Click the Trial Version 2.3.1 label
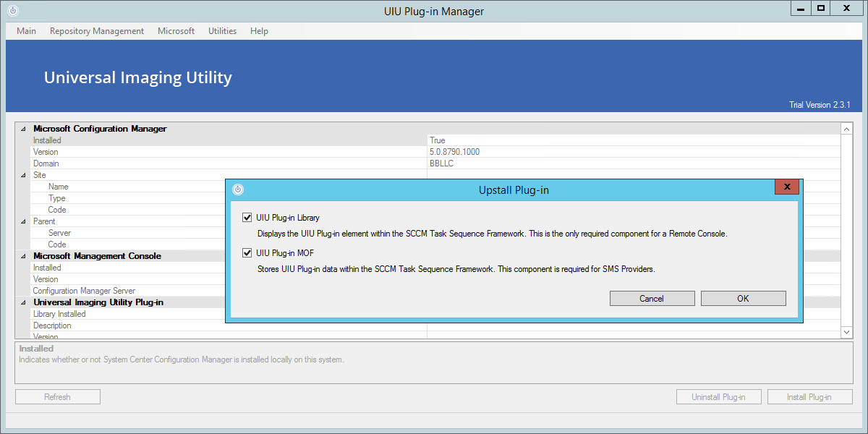The height and width of the screenshot is (434, 868). click(820, 105)
